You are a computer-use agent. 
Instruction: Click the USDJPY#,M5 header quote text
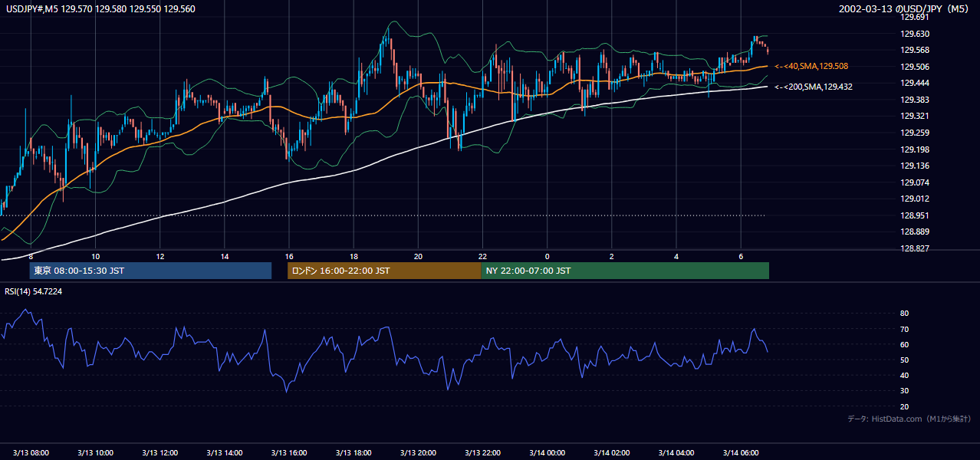tap(100, 9)
